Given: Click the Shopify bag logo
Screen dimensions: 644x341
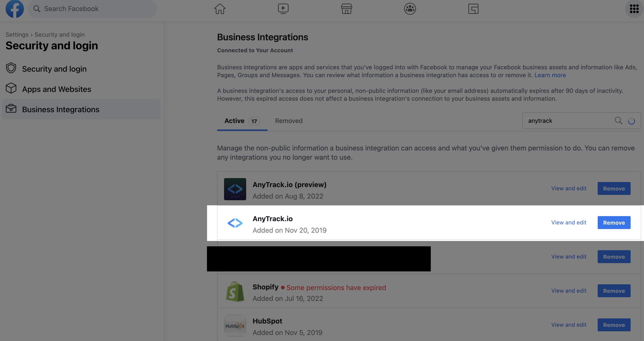Looking at the screenshot, I should [x=235, y=291].
